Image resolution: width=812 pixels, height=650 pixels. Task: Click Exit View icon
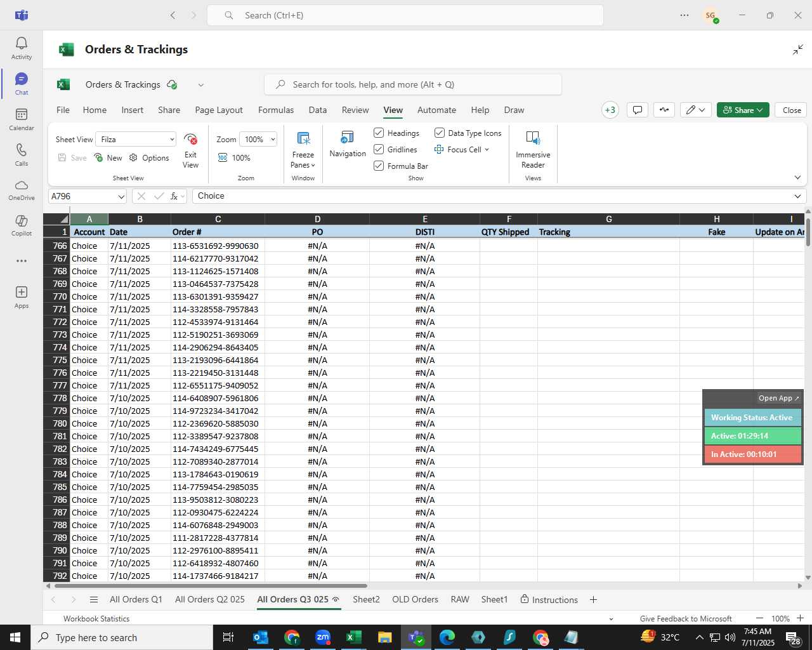pos(190,150)
